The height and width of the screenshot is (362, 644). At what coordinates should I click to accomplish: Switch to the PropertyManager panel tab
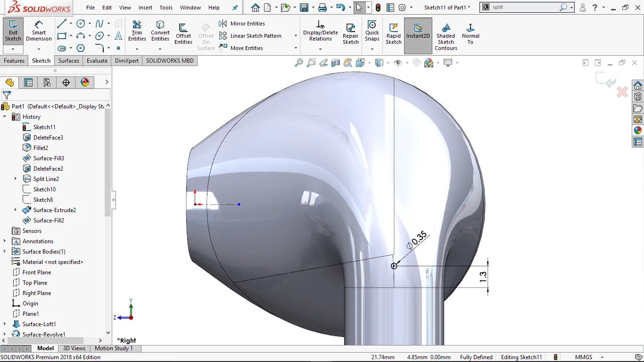click(x=28, y=82)
